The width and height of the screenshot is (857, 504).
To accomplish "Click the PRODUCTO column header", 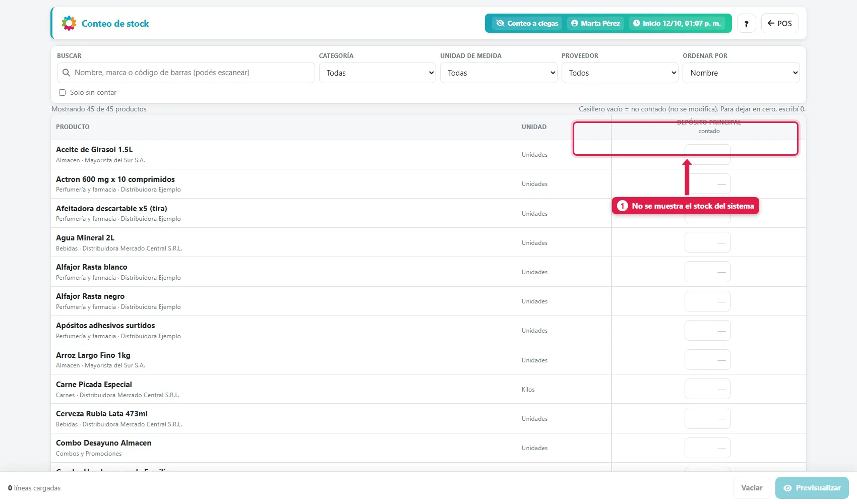I will pyautogui.click(x=73, y=127).
